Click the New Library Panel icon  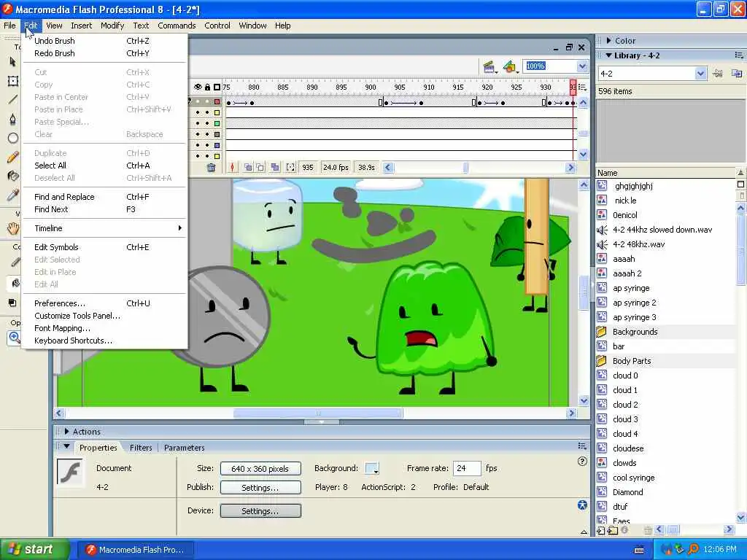point(737,74)
